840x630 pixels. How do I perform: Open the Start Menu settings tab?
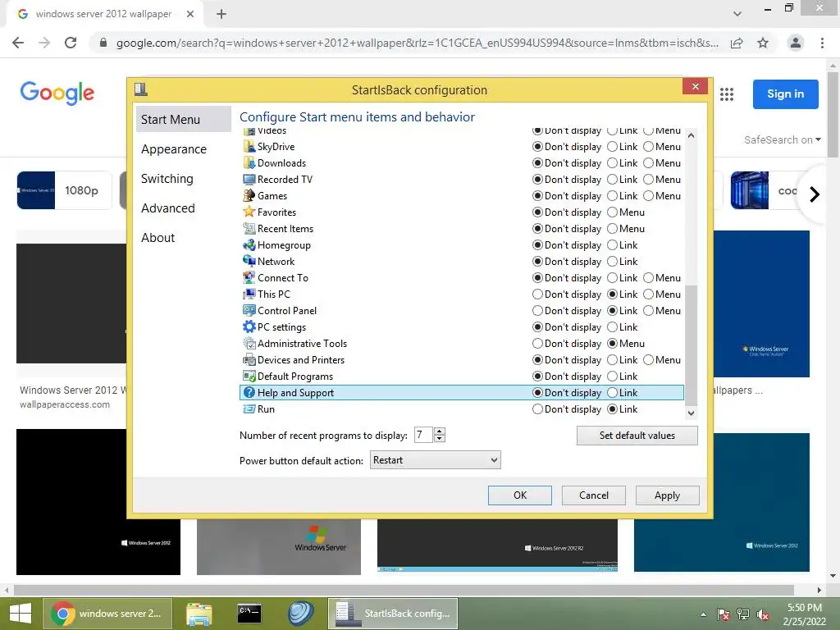pos(183,119)
